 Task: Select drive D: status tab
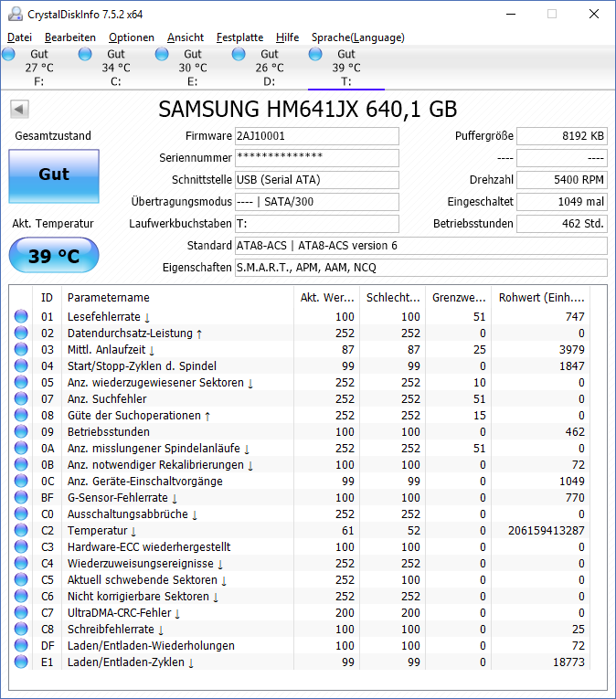269,68
